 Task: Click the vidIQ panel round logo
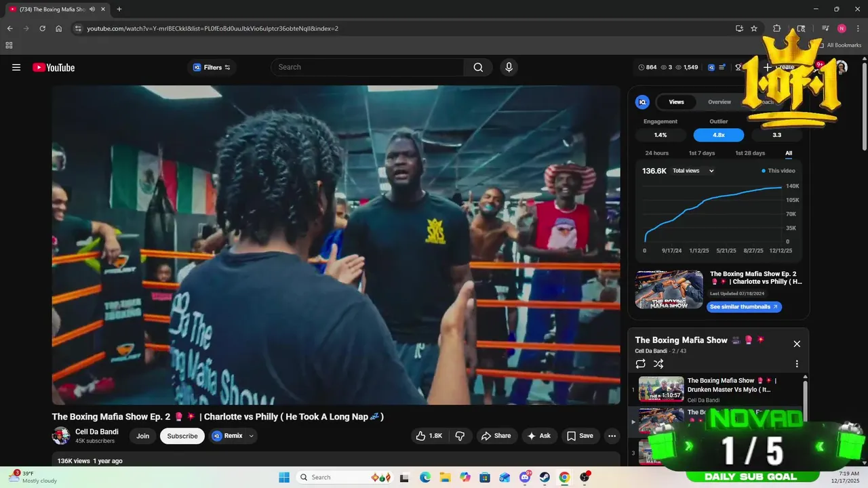pos(642,102)
